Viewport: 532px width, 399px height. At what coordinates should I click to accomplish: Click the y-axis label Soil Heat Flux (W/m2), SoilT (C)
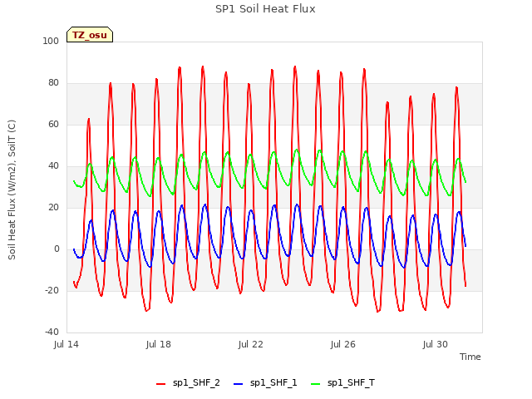coord(12,190)
